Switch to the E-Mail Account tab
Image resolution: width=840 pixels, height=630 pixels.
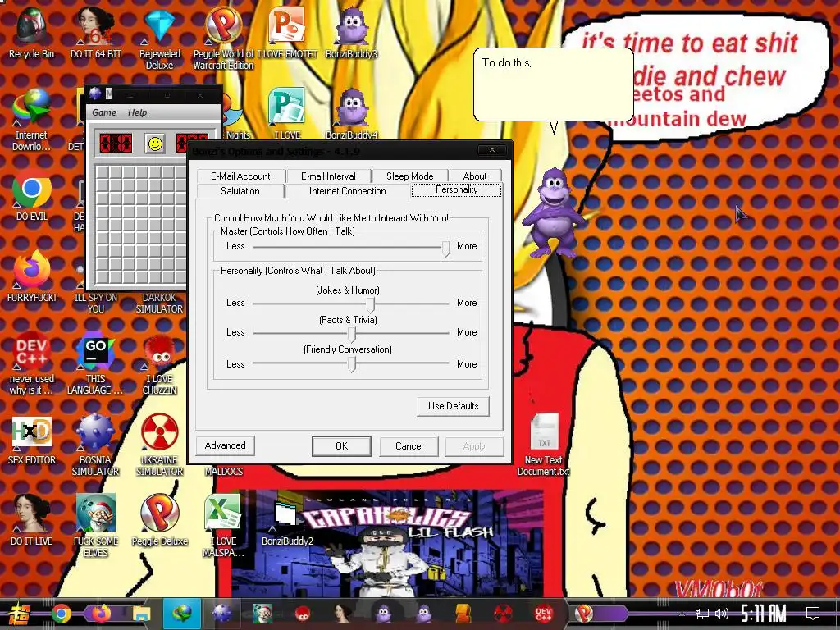[240, 176]
